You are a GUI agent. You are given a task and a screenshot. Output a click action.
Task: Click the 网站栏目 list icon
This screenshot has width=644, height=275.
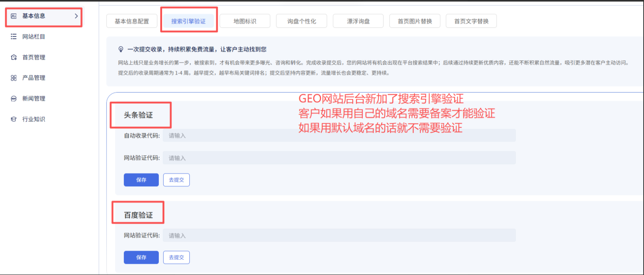[x=14, y=36]
